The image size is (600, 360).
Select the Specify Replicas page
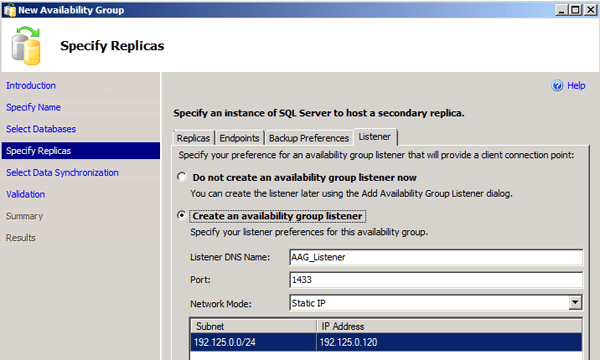81,151
